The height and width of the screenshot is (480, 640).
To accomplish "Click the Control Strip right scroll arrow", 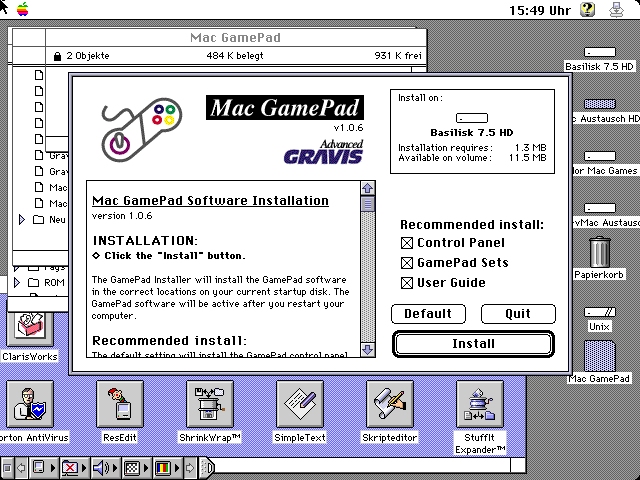I will click(190, 468).
